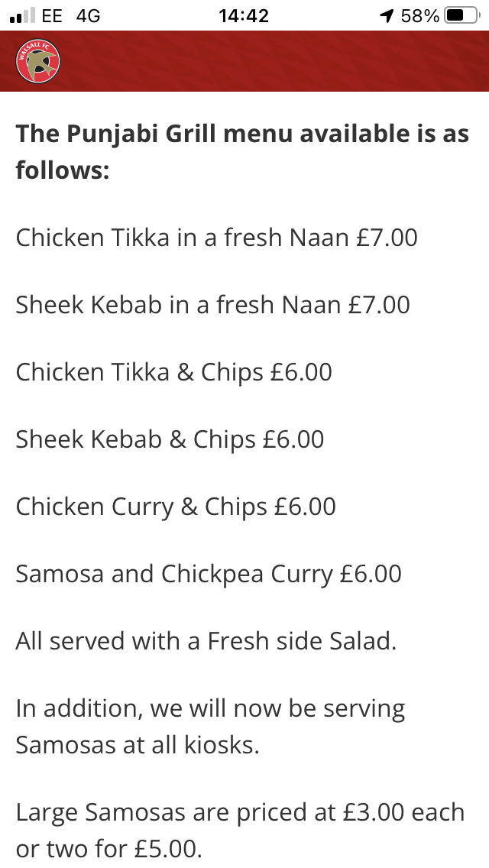Tap Sheek Kebab in a fresh Naan line

[212, 305]
